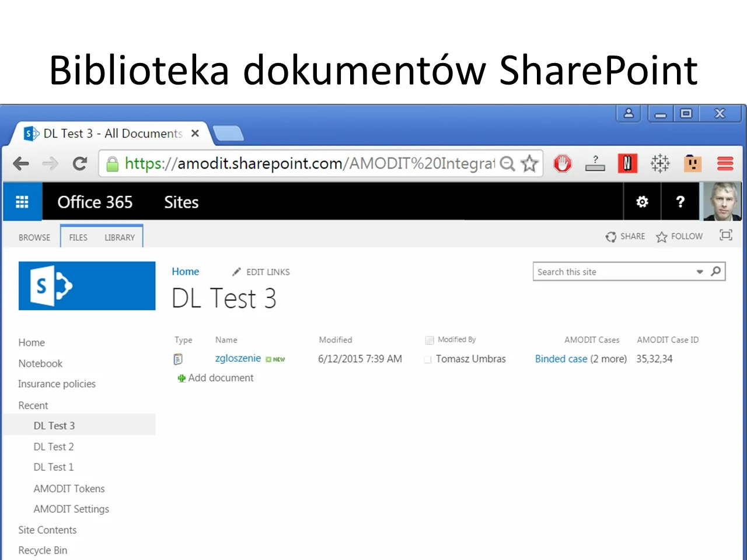The width and height of the screenshot is (747, 560).
Task: Click the SharePoint site logo
Action: click(87, 286)
